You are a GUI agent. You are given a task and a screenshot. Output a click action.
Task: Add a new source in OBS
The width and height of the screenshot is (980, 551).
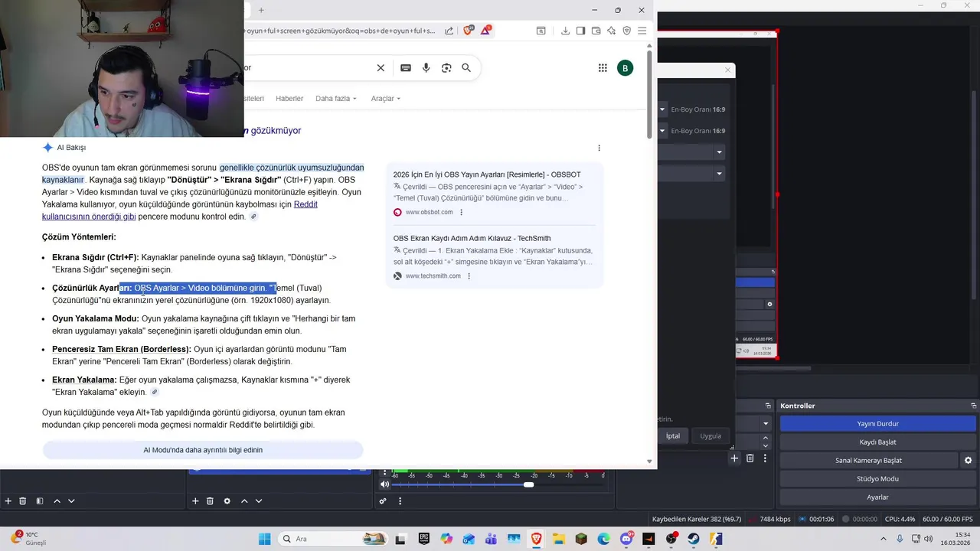pyautogui.click(x=195, y=501)
